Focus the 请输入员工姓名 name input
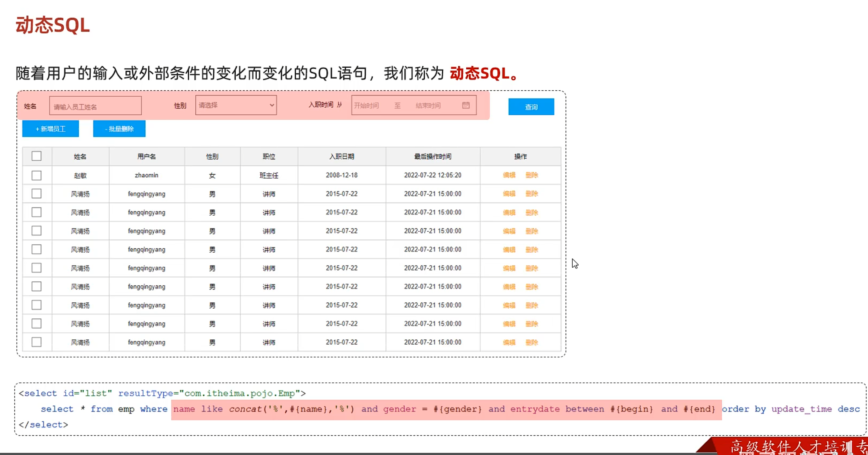Screen dimensions: 868x455 click(x=95, y=106)
